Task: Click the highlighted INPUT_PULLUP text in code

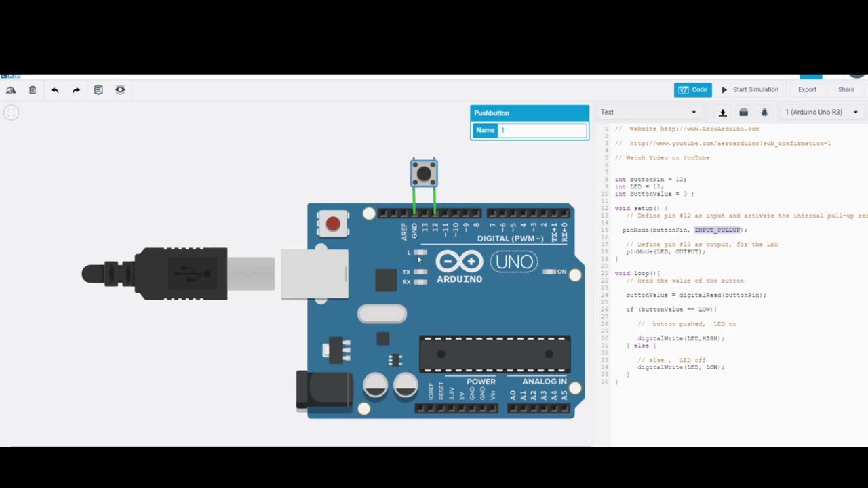Action: coord(717,230)
